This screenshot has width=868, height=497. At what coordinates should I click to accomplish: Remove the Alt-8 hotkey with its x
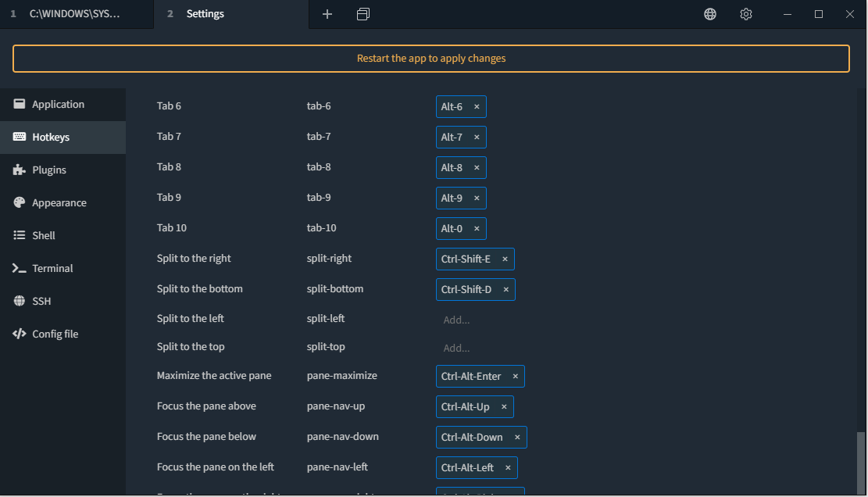(x=477, y=168)
